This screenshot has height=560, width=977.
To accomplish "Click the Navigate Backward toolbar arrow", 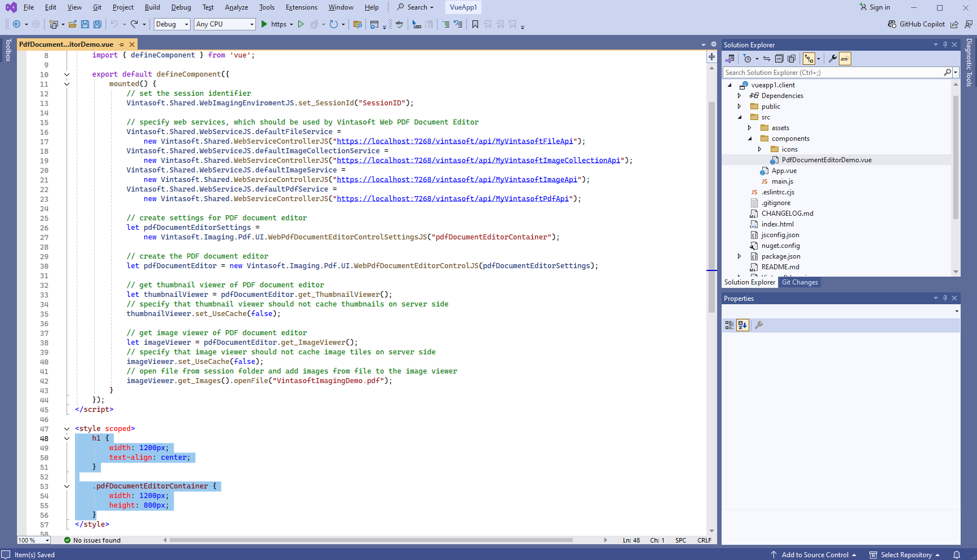I will click(x=16, y=24).
